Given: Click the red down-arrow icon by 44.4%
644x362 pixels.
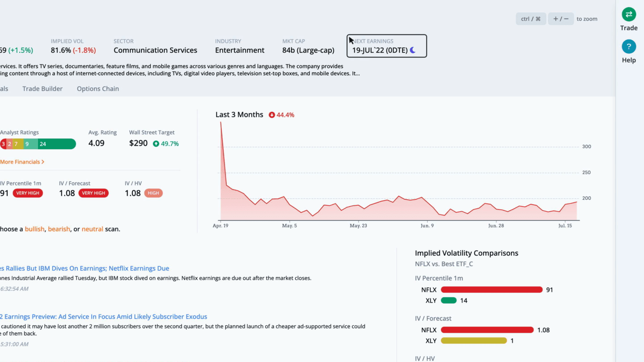Looking at the screenshot, I should click(x=271, y=115).
